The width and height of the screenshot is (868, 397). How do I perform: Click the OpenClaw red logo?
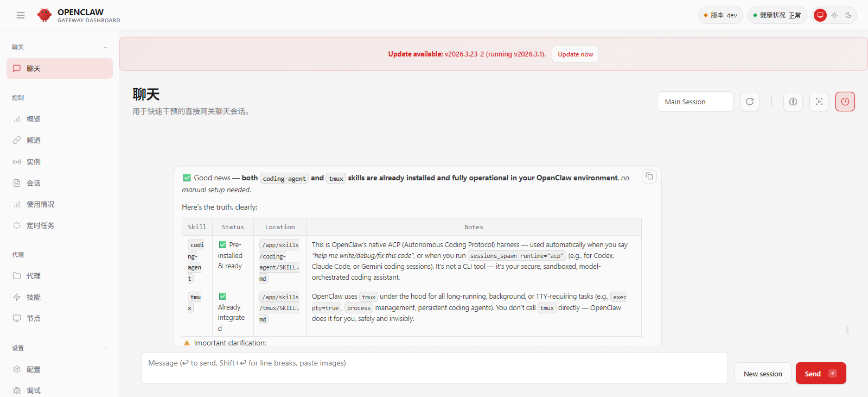pyautogui.click(x=44, y=15)
